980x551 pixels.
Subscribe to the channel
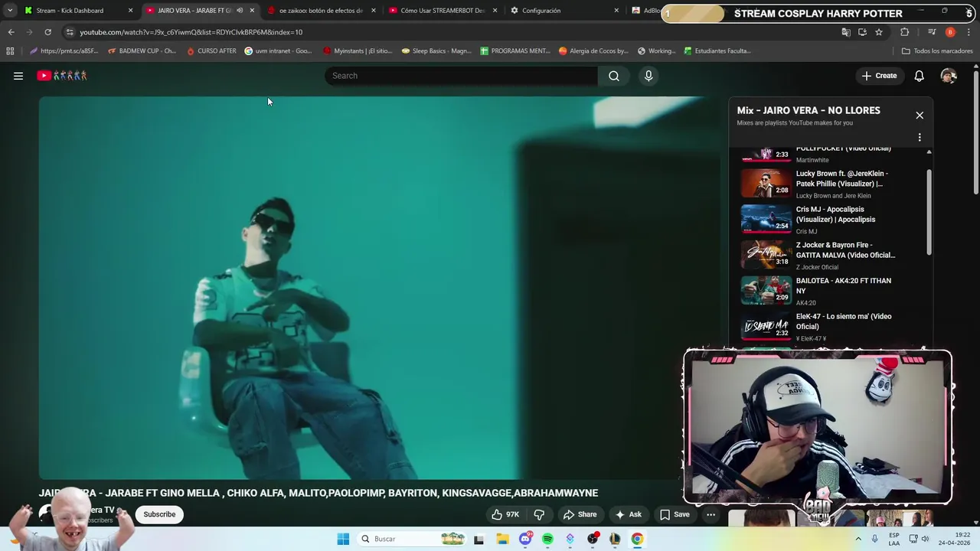[x=159, y=514]
